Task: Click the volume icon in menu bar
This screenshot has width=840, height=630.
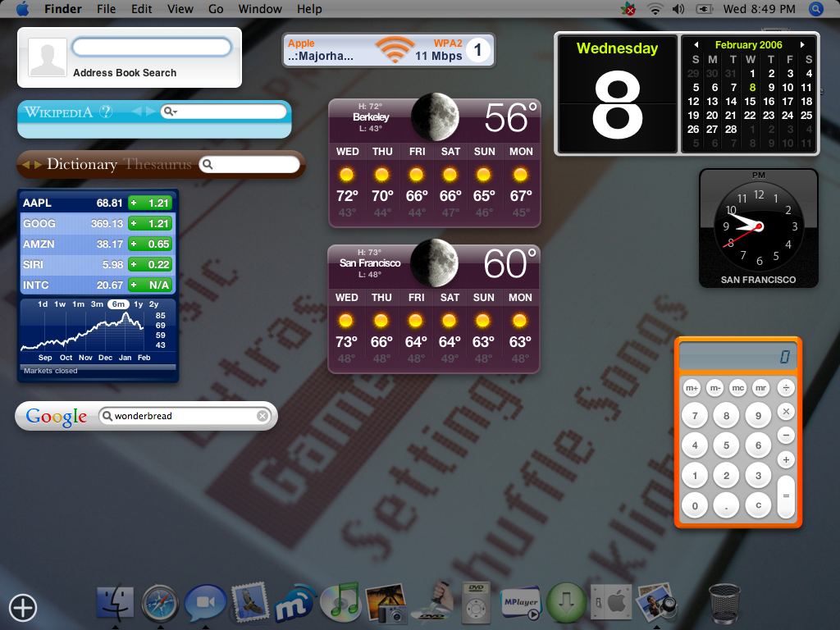Action: click(678, 8)
